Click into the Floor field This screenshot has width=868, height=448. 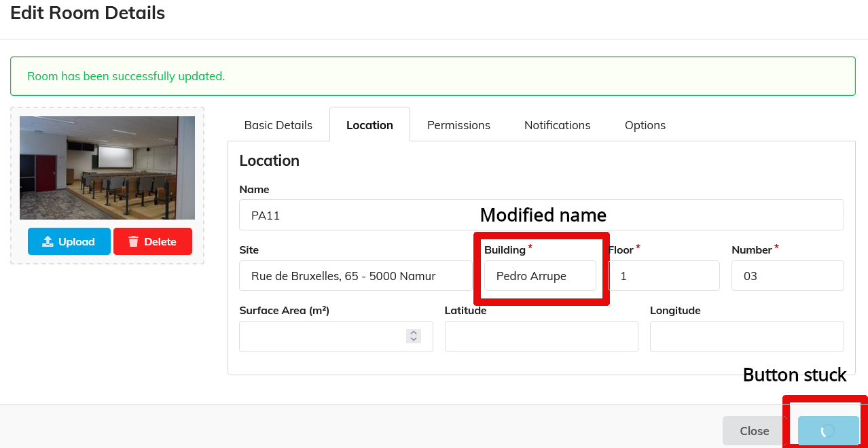pyautogui.click(x=664, y=276)
